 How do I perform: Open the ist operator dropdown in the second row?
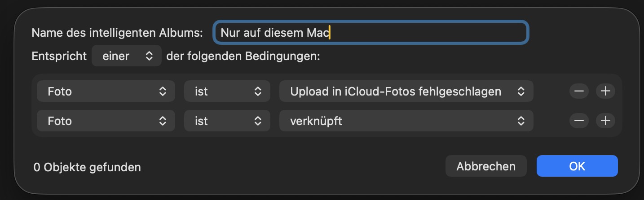coord(227,121)
